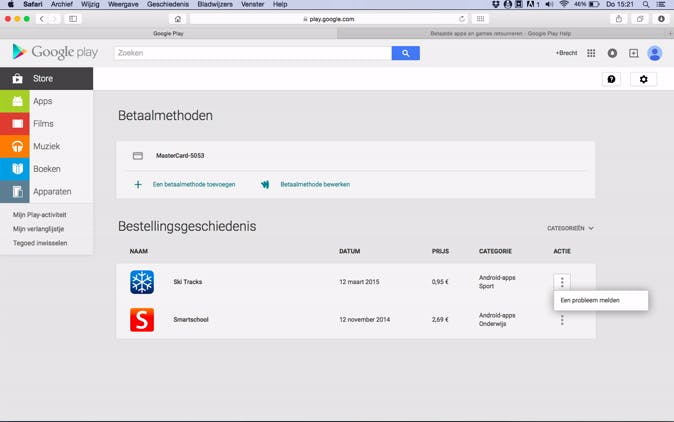Open the Apps section
Image resolution: width=674 pixels, height=422 pixels.
(x=46, y=101)
